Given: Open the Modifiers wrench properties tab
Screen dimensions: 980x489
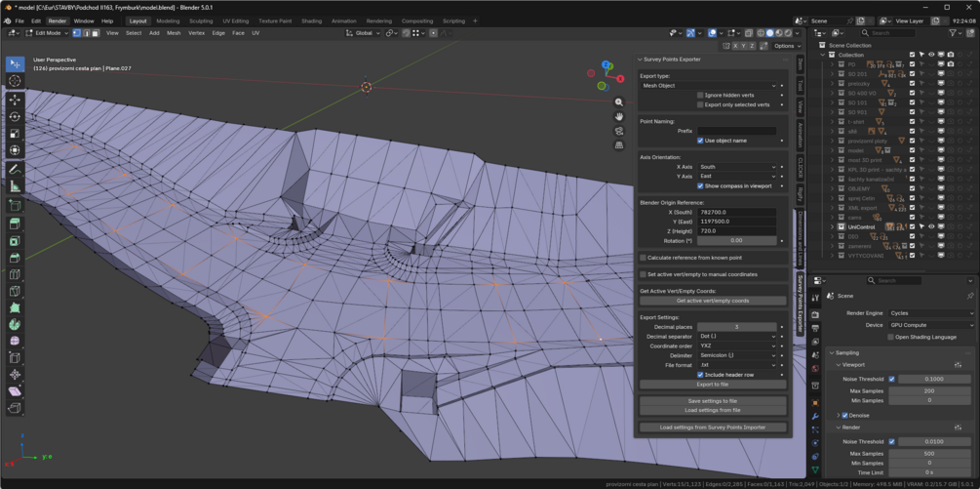Looking at the screenshot, I should (815, 417).
